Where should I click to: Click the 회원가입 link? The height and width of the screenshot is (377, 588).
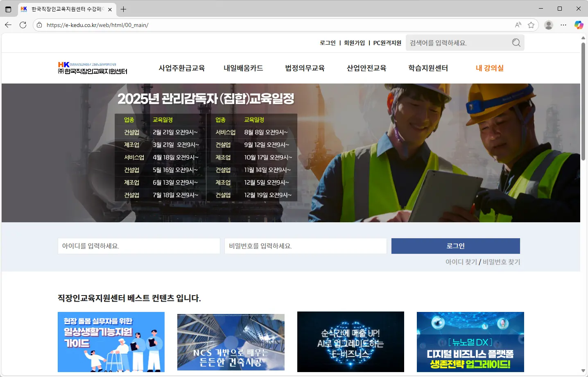[x=354, y=43]
